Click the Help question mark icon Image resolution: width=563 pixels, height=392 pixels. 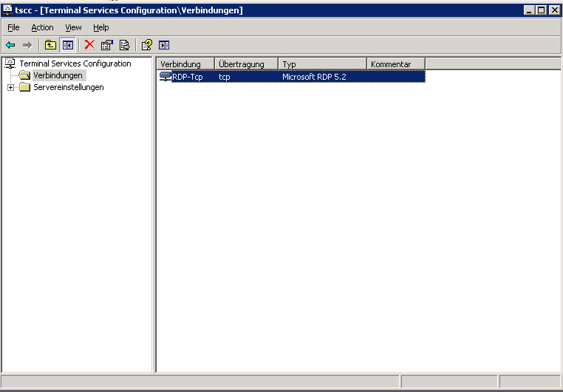(146, 45)
